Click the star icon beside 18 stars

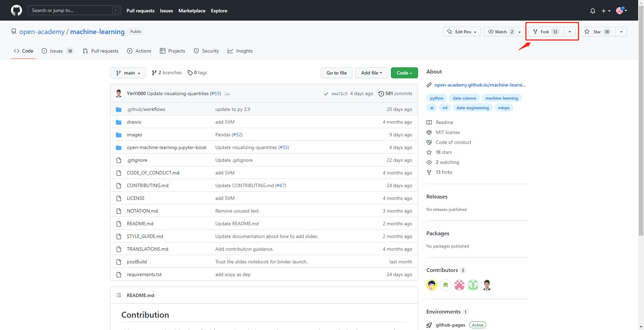pyautogui.click(x=429, y=152)
